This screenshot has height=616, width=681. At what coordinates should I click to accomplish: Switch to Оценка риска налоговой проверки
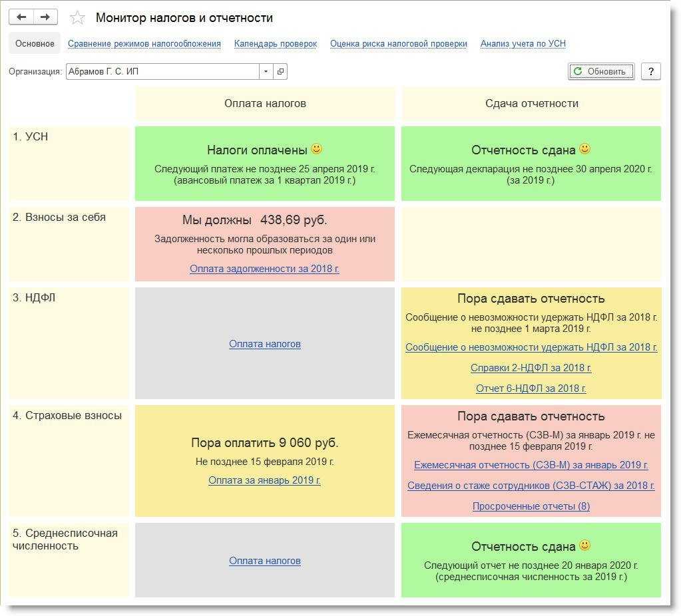click(x=398, y=44)
